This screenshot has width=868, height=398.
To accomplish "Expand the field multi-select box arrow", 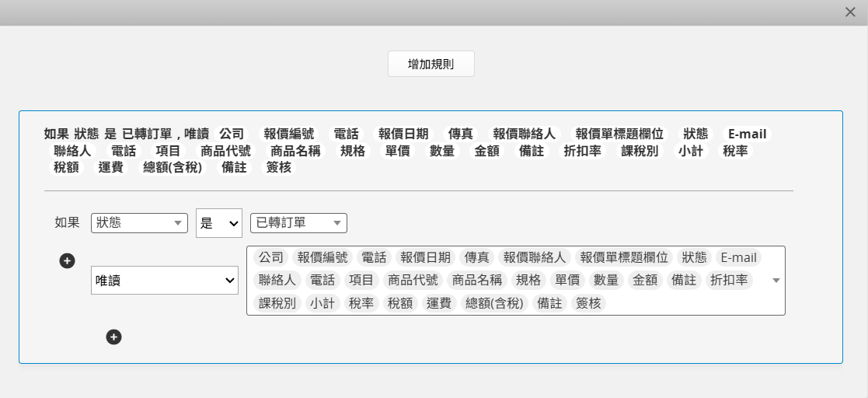I will 776,281.
